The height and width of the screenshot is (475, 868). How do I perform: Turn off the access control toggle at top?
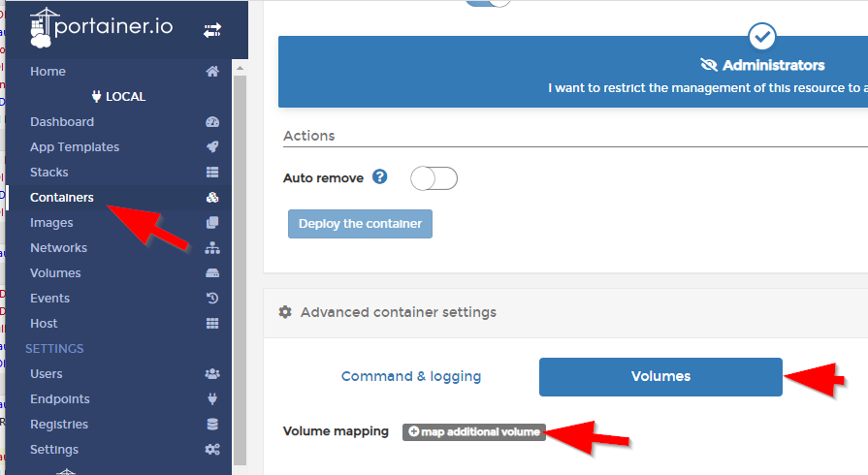(488, 3)
